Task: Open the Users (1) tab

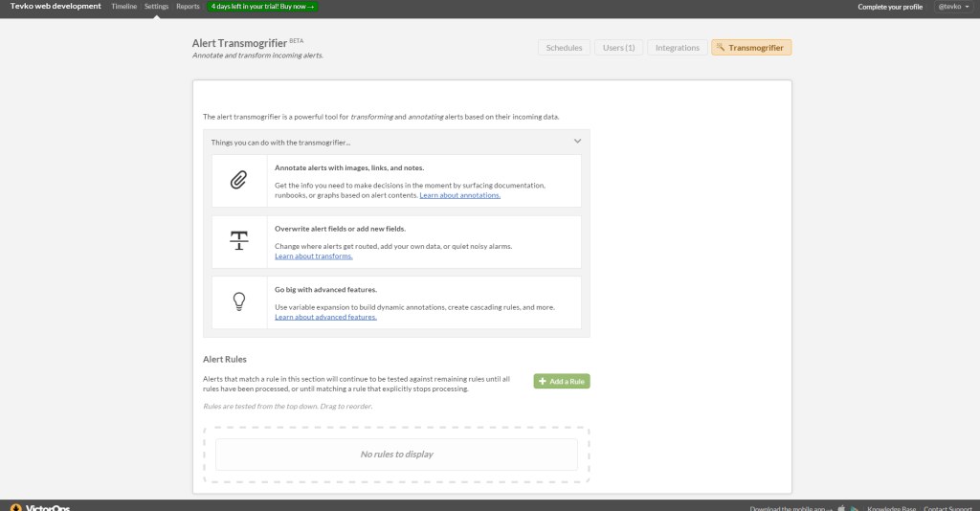Action: (619, 48)
